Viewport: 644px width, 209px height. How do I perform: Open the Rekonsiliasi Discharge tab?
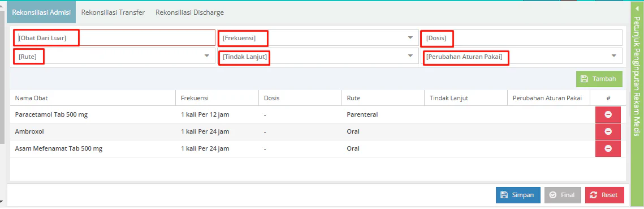[190, 12]
